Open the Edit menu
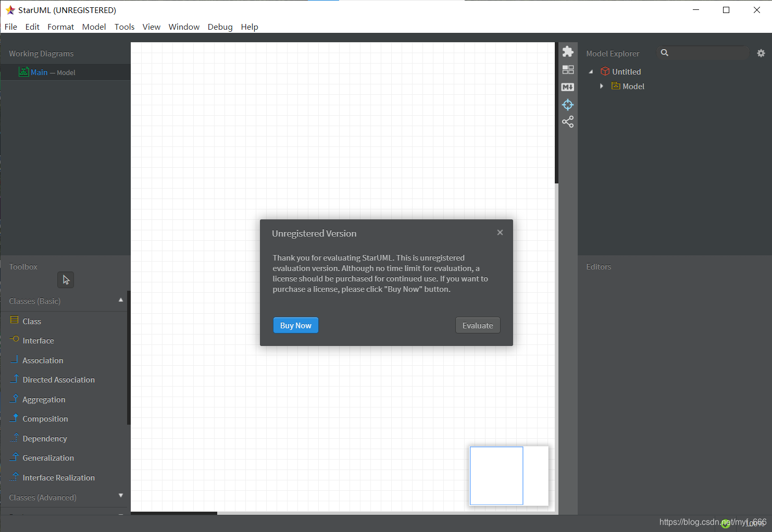The width and height of the screenshot is (772, 532). coord(32,27)
